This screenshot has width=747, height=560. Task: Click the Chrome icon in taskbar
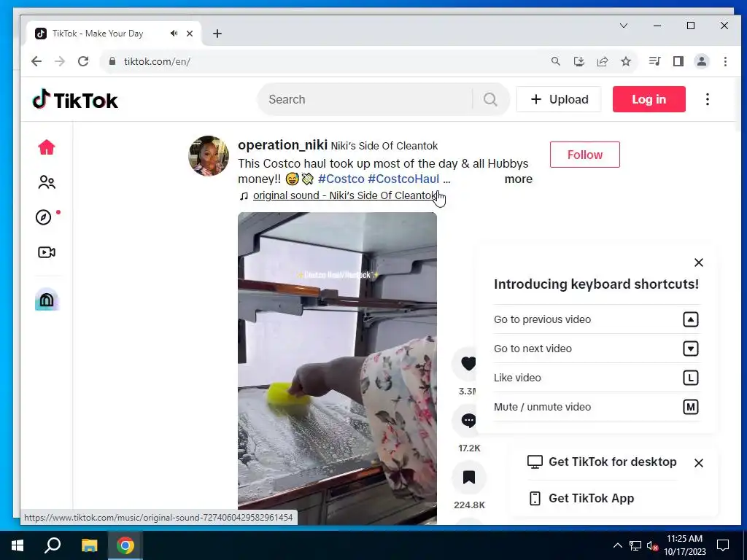point(125,545)
